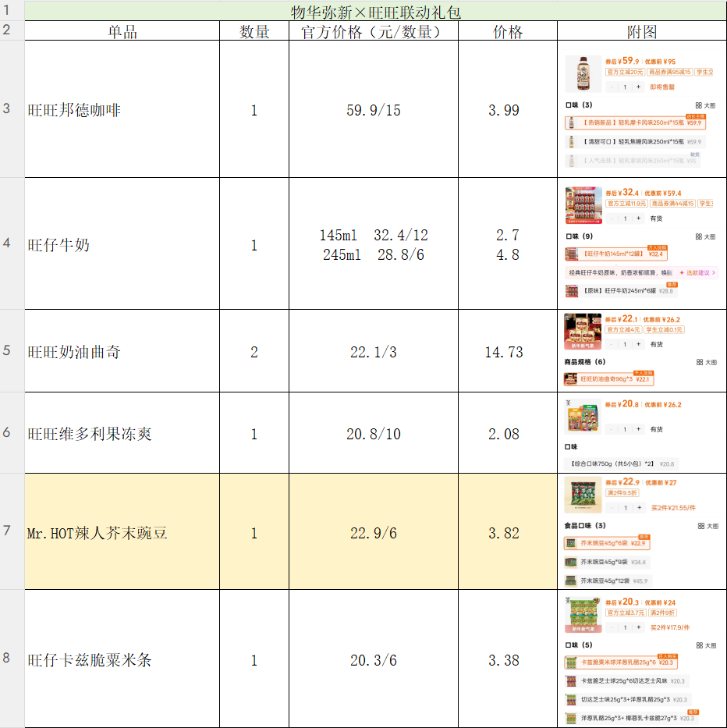
Task: Select the 旺旺维多利果冻爽 product cell
Action: tap(122, 433)
